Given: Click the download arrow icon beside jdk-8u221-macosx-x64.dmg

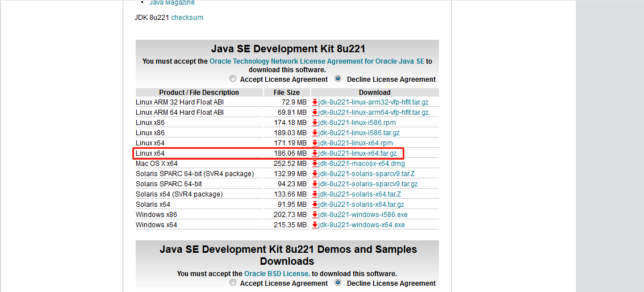Looking at the screenshot, I should (x=315, y=164).
